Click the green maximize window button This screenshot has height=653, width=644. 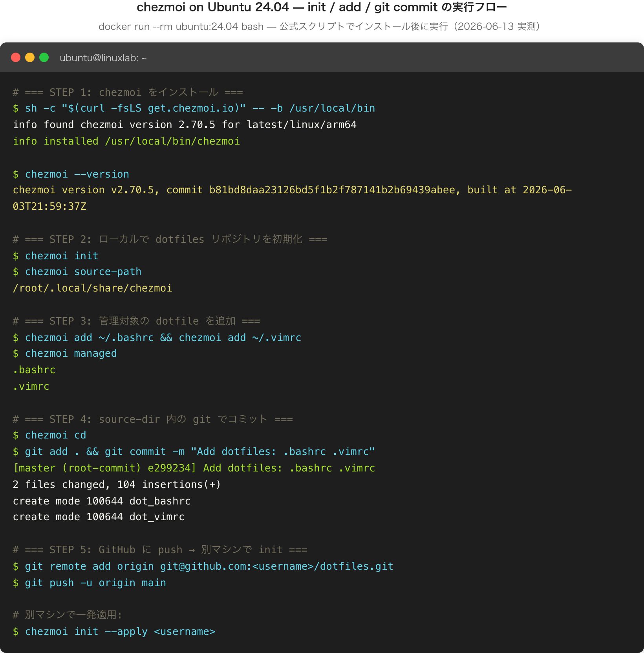44,58
